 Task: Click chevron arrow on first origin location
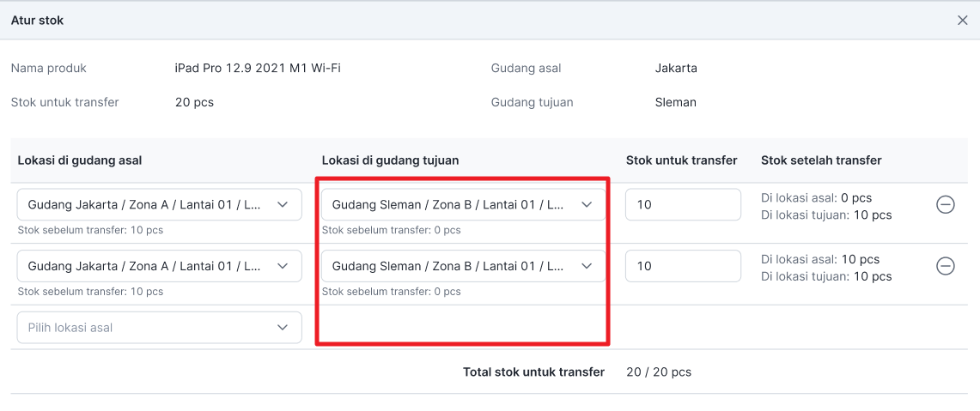(x=283, y=204)
